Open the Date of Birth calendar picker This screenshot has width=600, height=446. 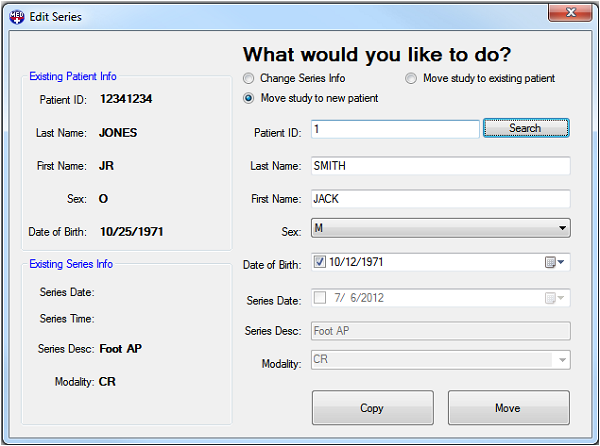(x=555, y=263)
